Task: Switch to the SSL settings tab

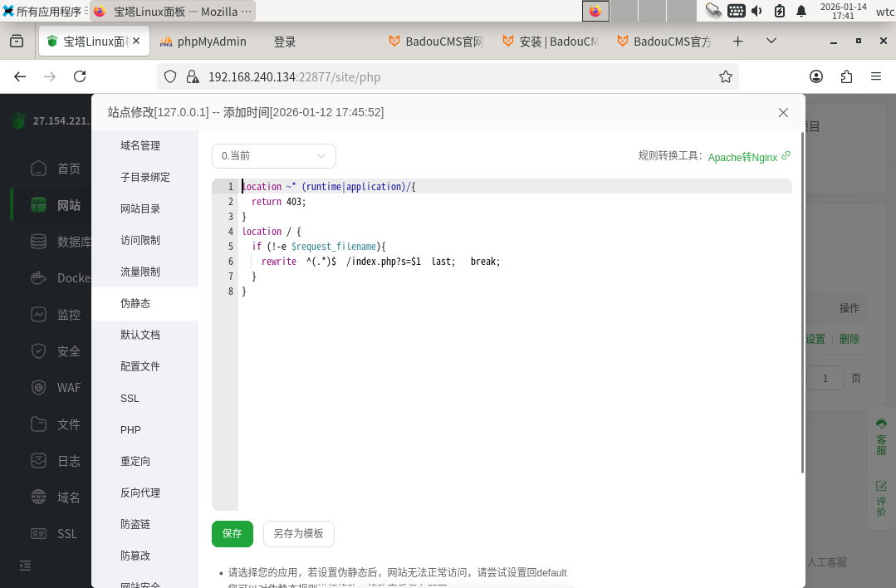Action: pyautogui.click(x=130, y=399)
